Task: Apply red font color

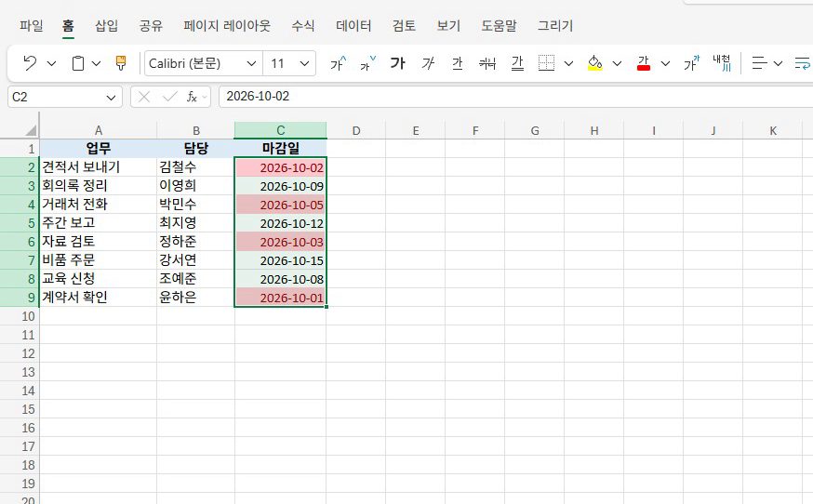Action: (x=644, y=63)
